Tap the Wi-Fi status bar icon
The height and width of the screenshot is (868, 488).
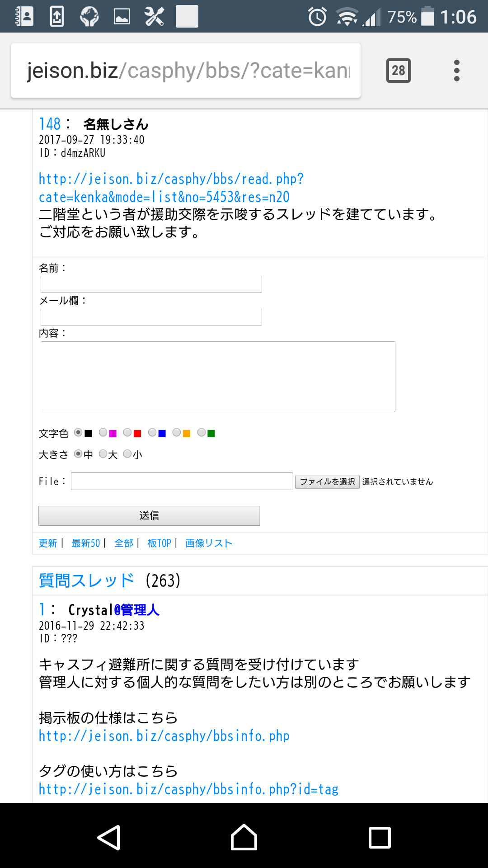347,17
